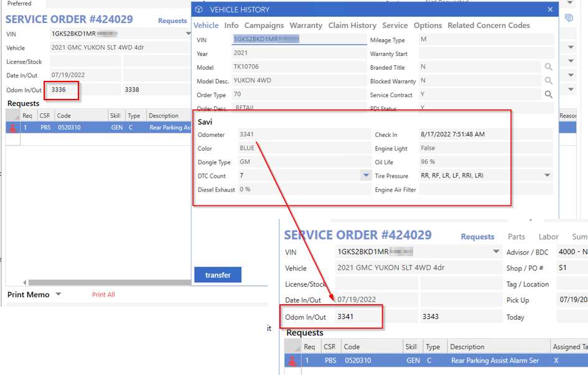Click the Color field showing BLUE
The image size is (588, 375).
click(x=304, y=148)
